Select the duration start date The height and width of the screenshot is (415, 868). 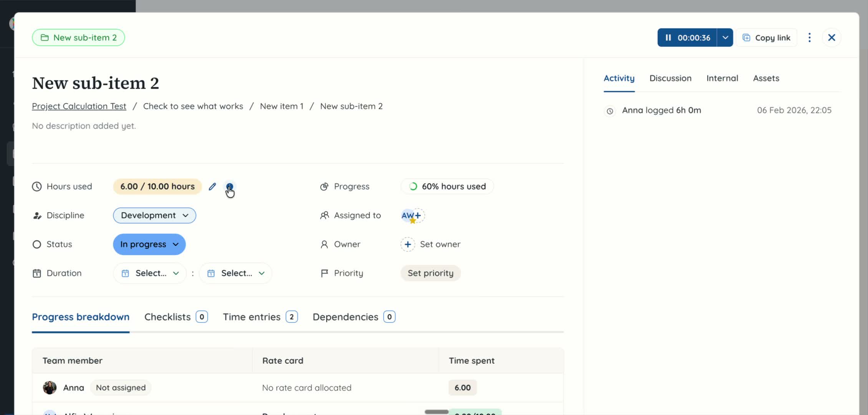150,273
